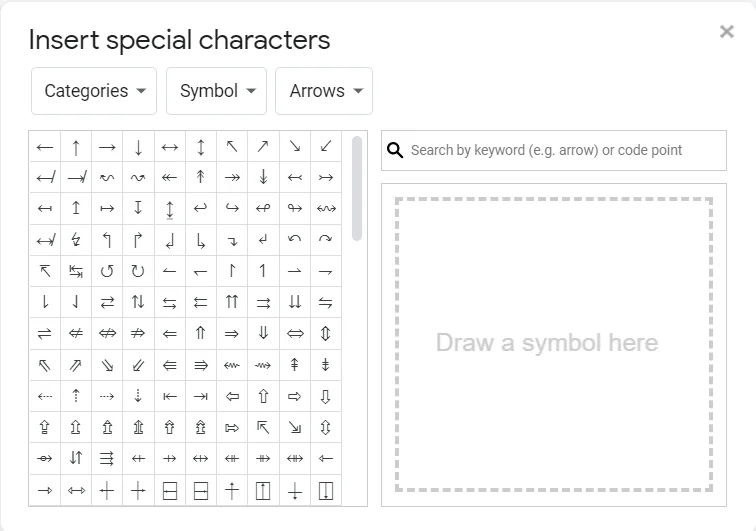The height and width of the screenshot is (531, 756).
Task: Click the magnifier search icon
Action: point(395,150)
